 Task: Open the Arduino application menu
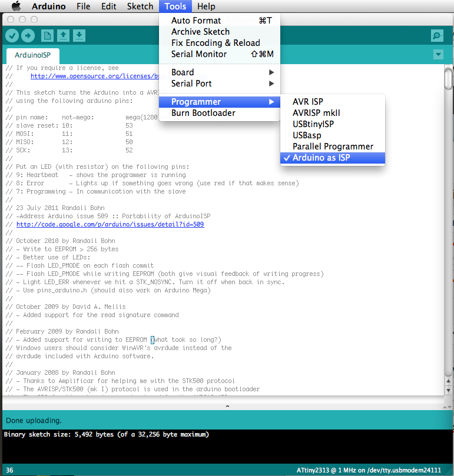[x=49, y=6]
